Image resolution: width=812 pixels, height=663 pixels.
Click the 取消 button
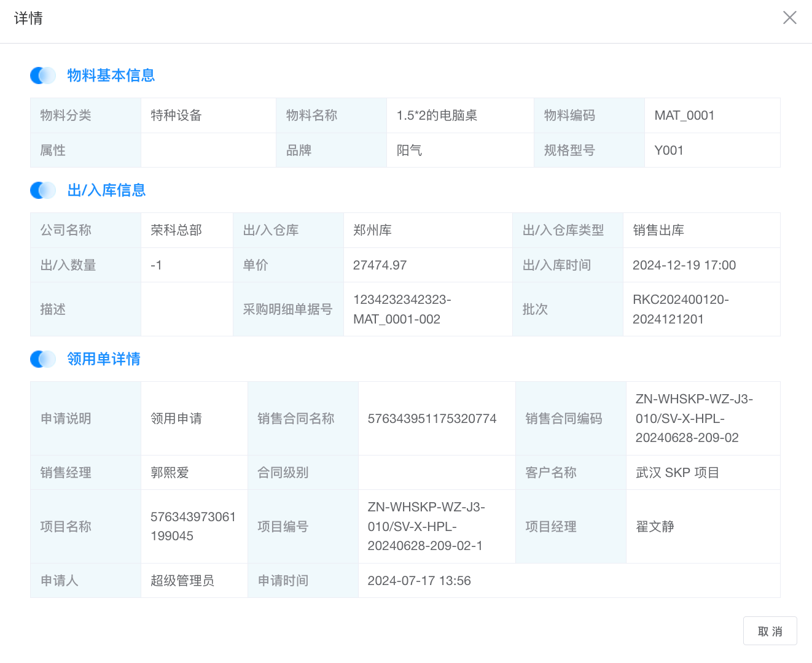tap(770, 631)
